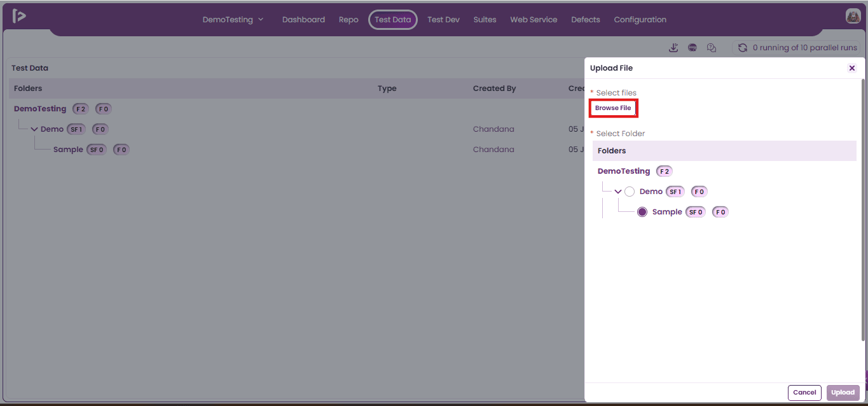
Task: Click the download client icon in toolbar
Action: tap(674, 48)
